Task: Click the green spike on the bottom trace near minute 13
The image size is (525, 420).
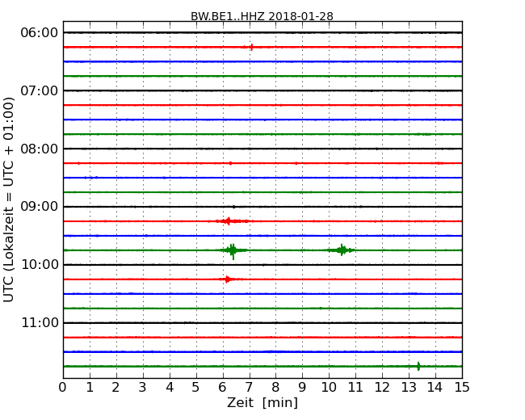Action: click(418, 366)
